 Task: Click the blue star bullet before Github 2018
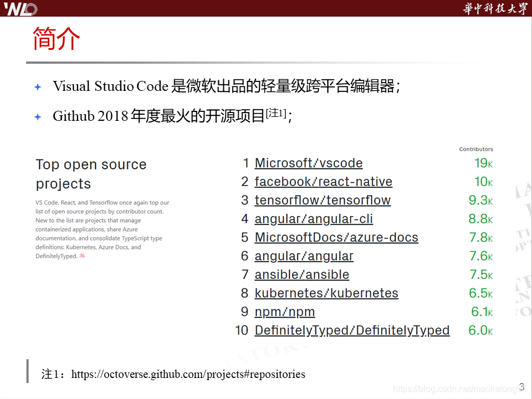38,117
